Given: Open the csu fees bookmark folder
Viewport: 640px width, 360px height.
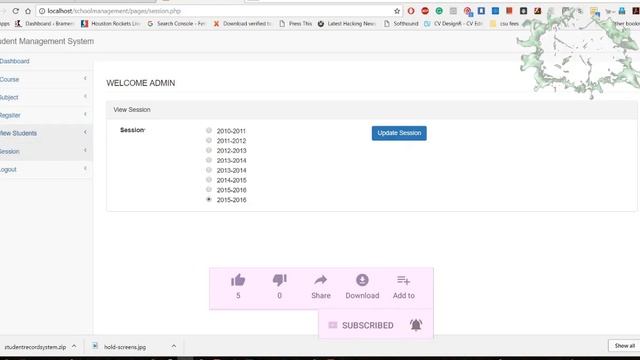Looking at the screenshot, I should 504,24.
